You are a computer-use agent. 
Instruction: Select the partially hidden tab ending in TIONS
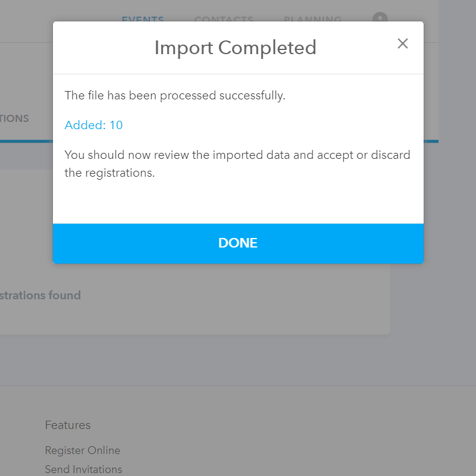(x=14, y=118)
